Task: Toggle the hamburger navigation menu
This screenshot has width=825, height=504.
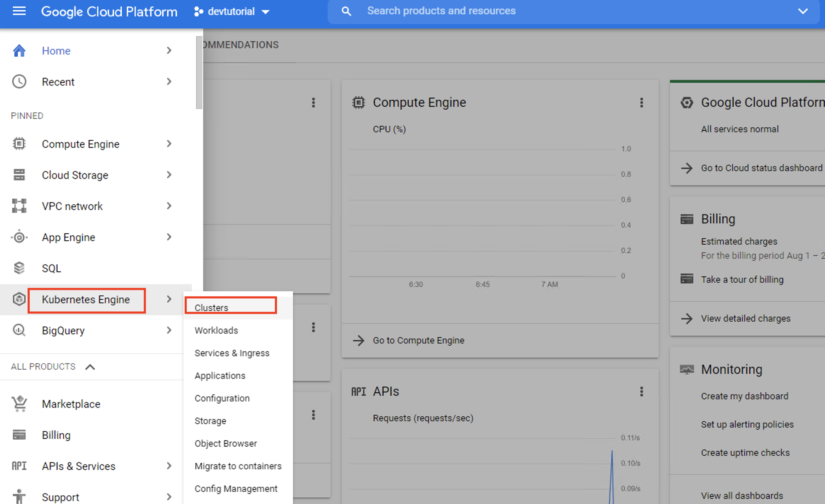Action: pos(19,11)
